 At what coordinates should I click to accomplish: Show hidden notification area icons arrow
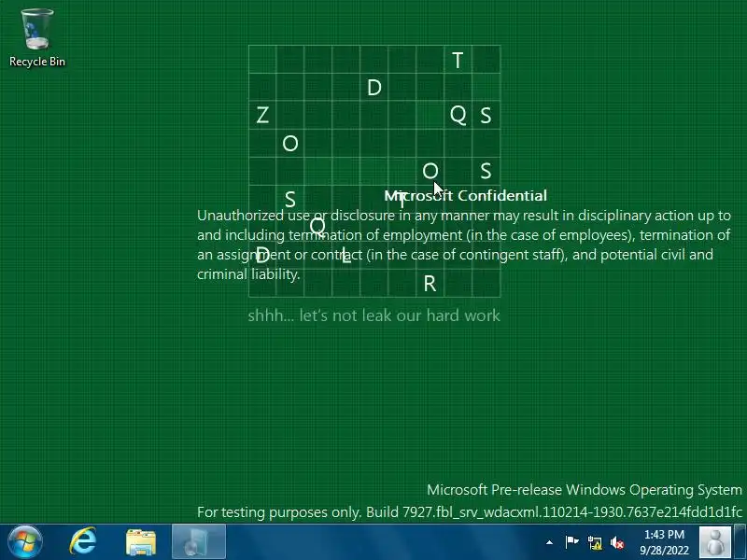click(x=549, y=542)
